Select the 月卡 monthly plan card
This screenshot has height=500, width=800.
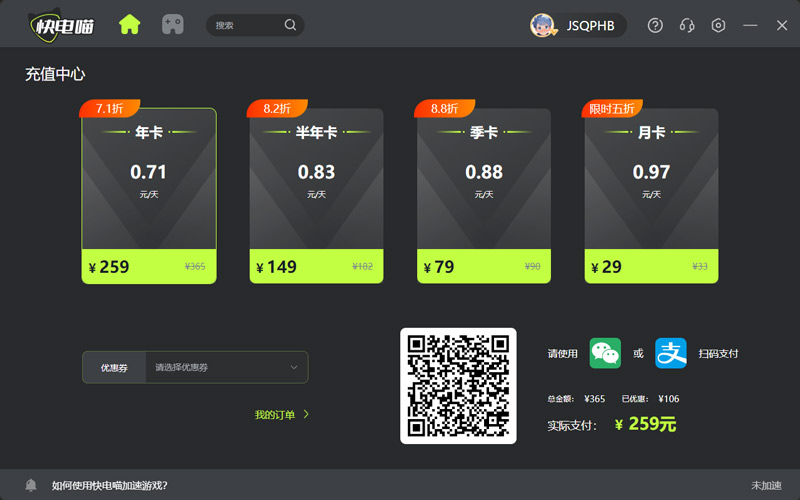tap(652, 195)
